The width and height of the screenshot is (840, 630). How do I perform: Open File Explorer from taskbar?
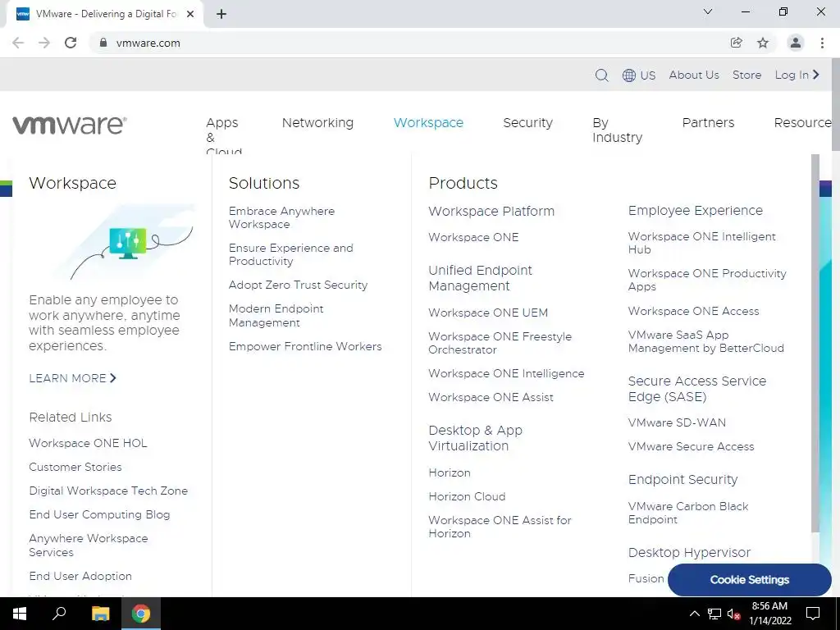tap(100, 614)
